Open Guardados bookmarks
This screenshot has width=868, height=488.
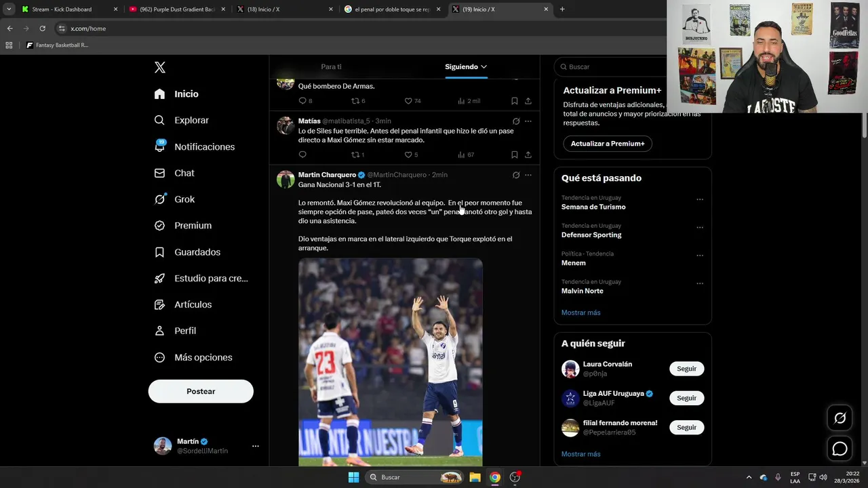[x=187, y=252]
